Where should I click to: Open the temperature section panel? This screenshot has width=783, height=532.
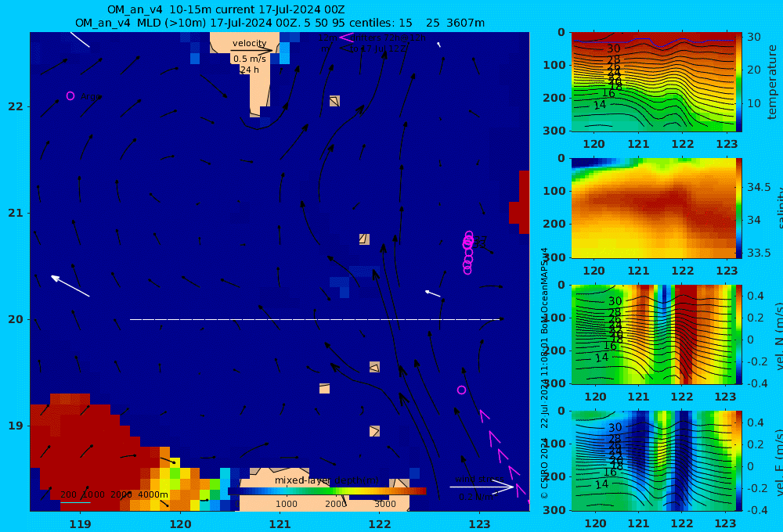tap(653, 82)
